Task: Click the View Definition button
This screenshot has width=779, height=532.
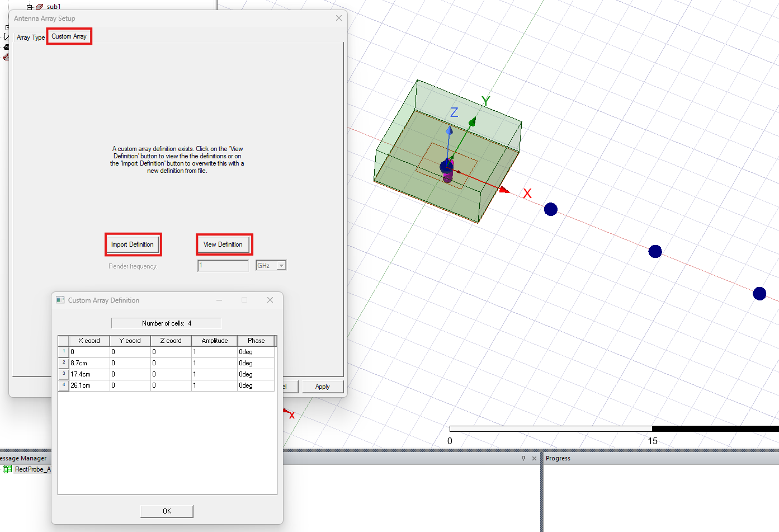Action: 224,244
